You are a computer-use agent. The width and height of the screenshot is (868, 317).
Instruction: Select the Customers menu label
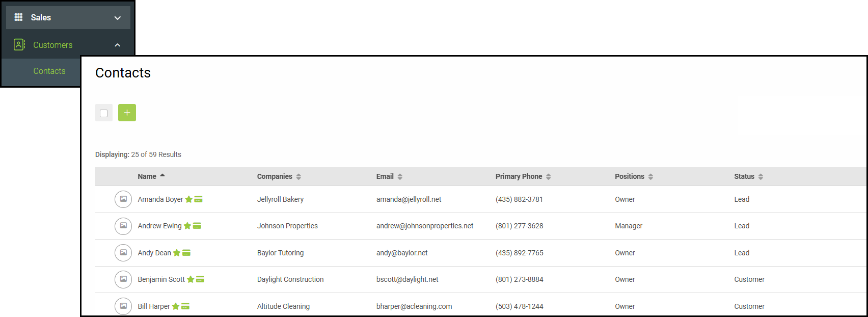(53, 45)
